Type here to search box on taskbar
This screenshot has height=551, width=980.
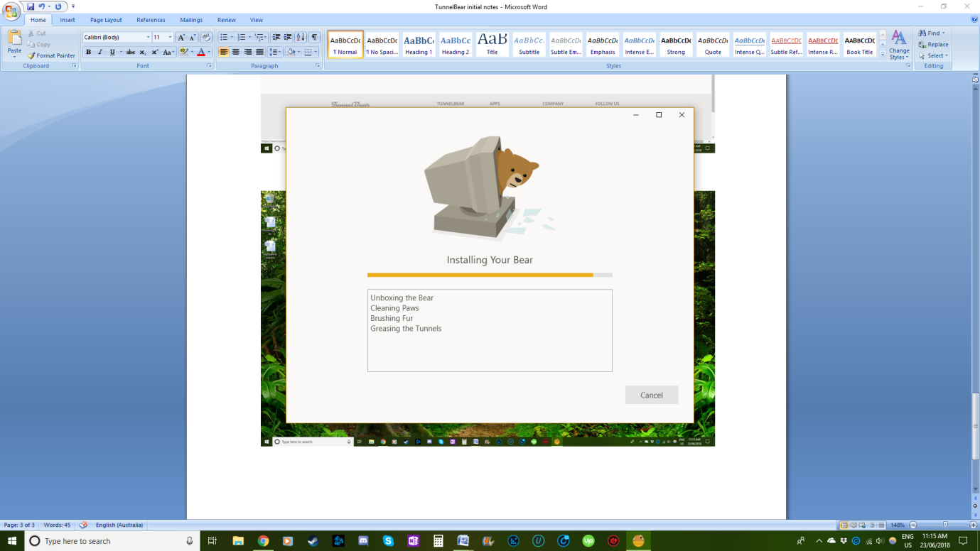pyautogui.click(x=112, y=541)
